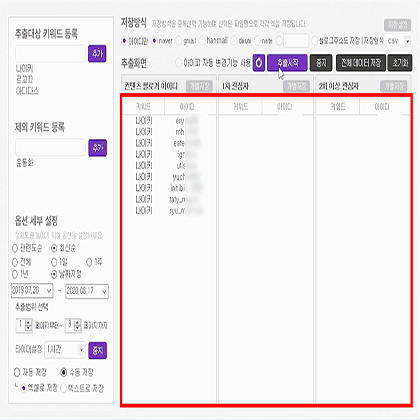Choose 텍스트로 저장 radio option
The height and width of the screenshot is (420, 420).
(63, 388)
